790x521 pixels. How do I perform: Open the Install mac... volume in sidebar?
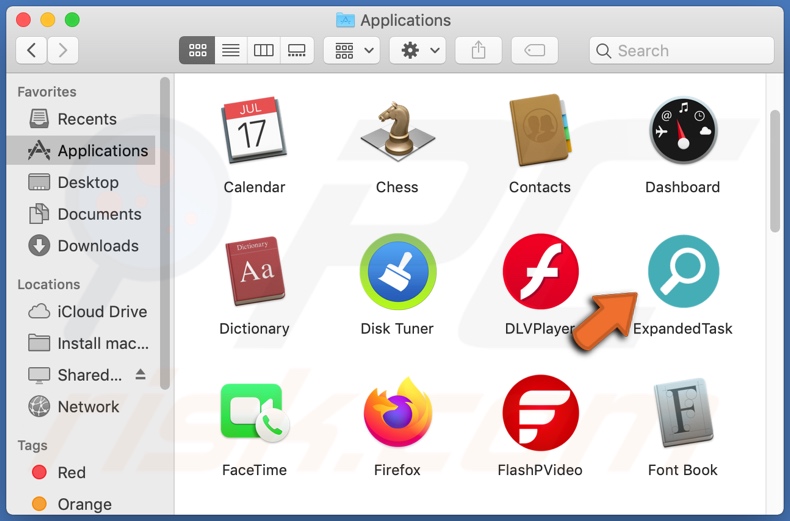coord(81,343)
